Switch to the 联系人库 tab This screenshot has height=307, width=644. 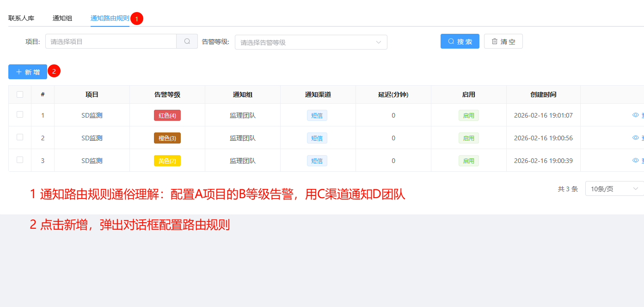click(x=21, y=19)
